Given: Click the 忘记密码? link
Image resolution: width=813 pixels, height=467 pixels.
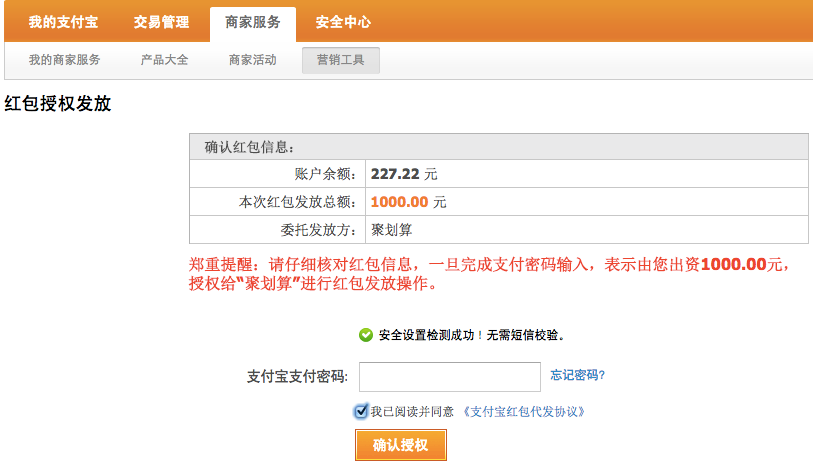Looking at the screenshot, I should pyautogui.click(x=578, y=375).
